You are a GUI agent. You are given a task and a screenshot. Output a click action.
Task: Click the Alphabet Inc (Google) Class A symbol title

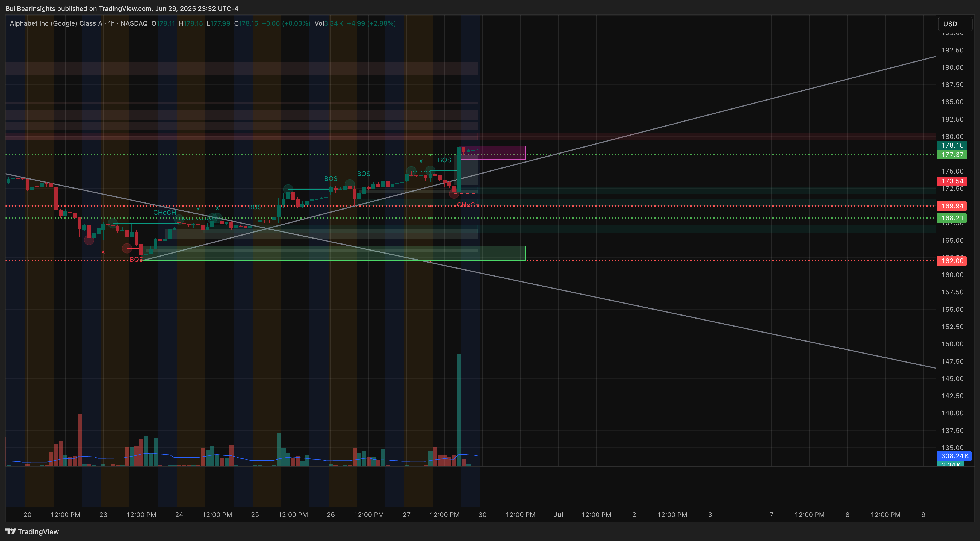[56, 23]
